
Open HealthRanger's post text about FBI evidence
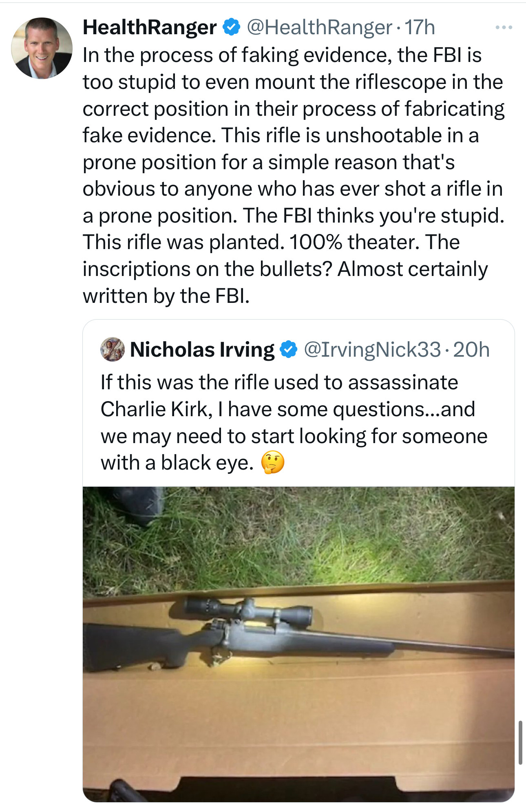tap(293, 175)
